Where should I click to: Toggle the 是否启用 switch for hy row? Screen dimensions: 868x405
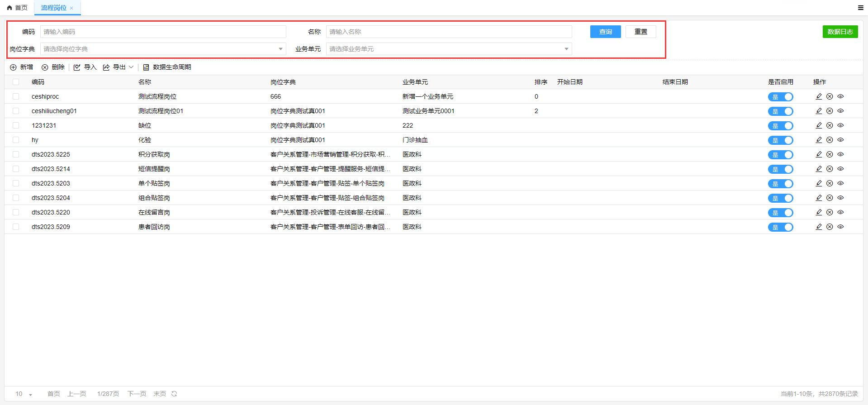(781, 140)
